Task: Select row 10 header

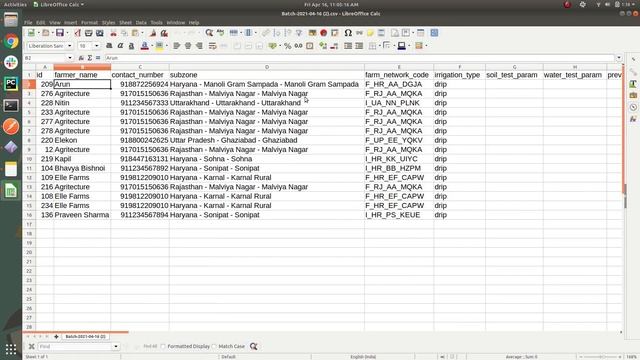Action: pyautogui.click(x=29, y=159)
